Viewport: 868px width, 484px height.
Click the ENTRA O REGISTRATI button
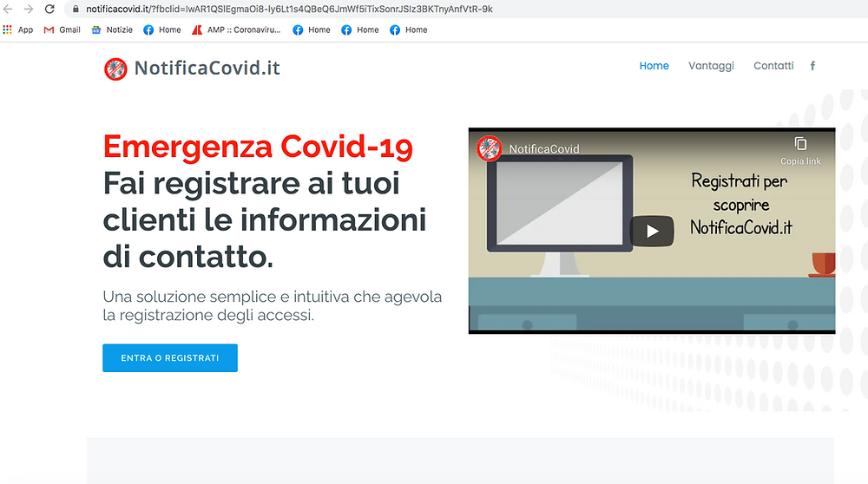tap(170, 358)
